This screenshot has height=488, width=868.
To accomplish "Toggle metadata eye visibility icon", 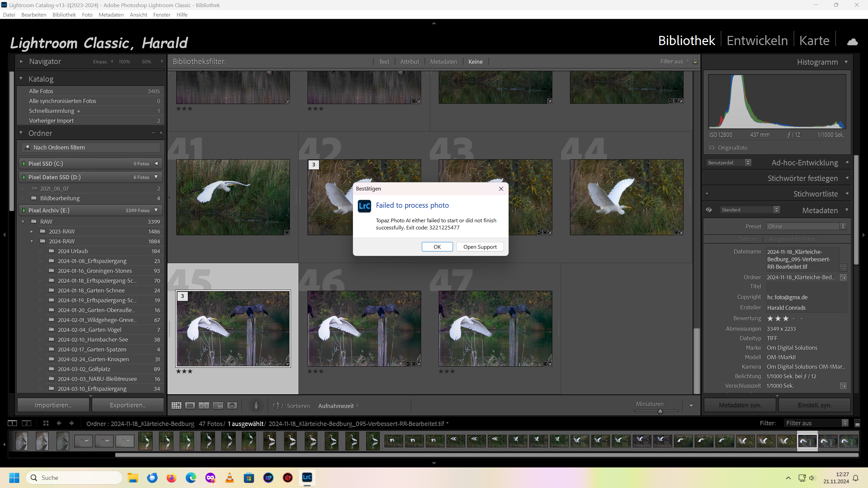I will (709, 210).
